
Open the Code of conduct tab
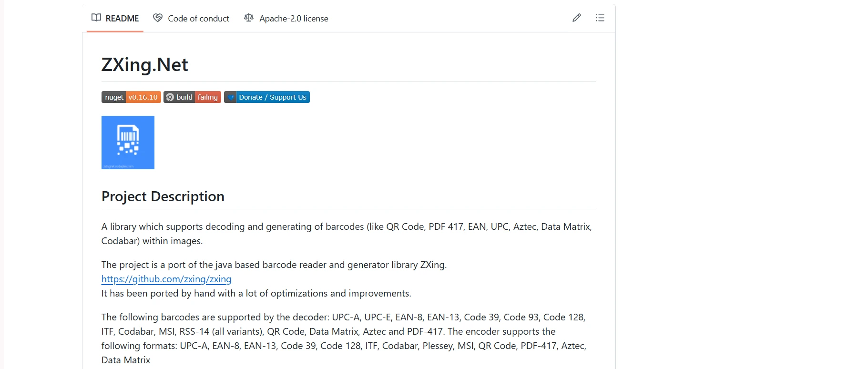point(198,19)
